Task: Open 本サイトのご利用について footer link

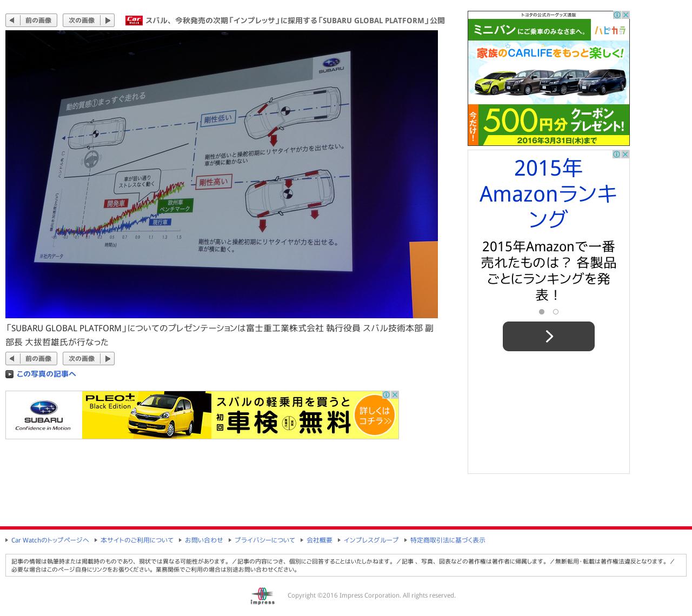Action: [137, 540]
